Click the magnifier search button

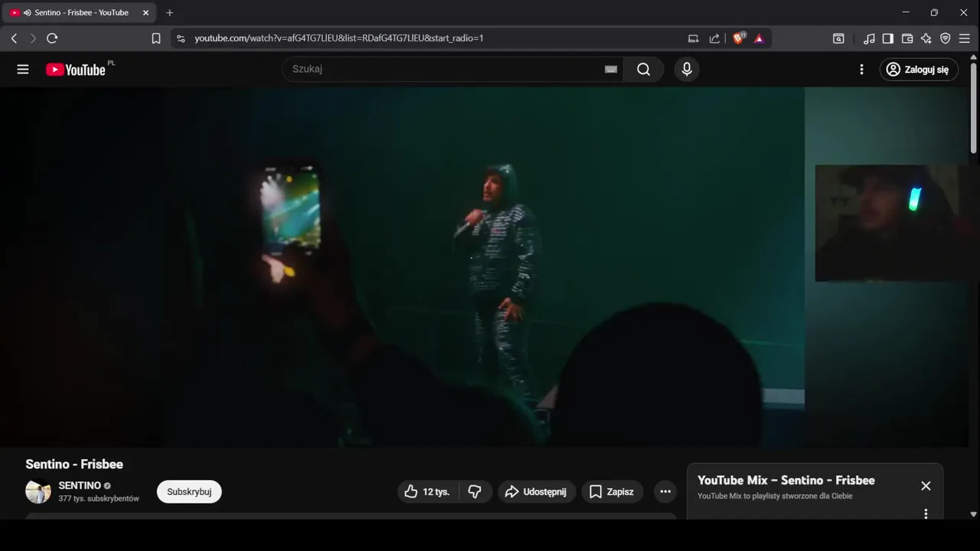click(643, 70)
